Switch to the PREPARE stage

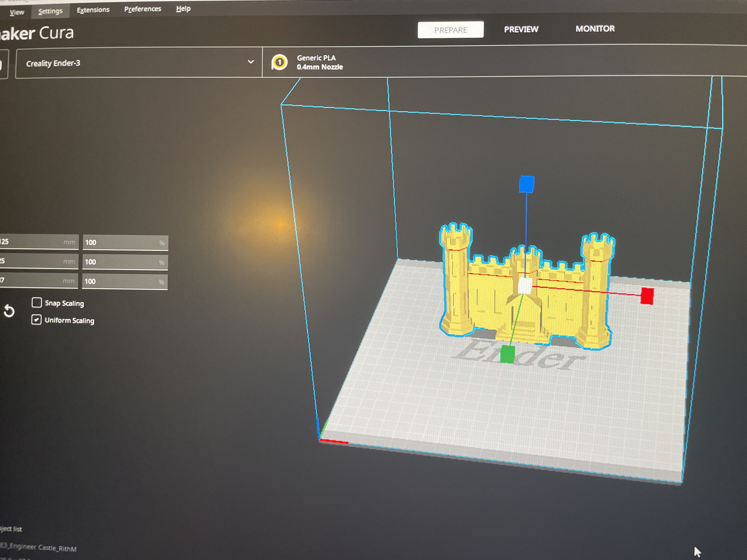(x=451, y=30)
